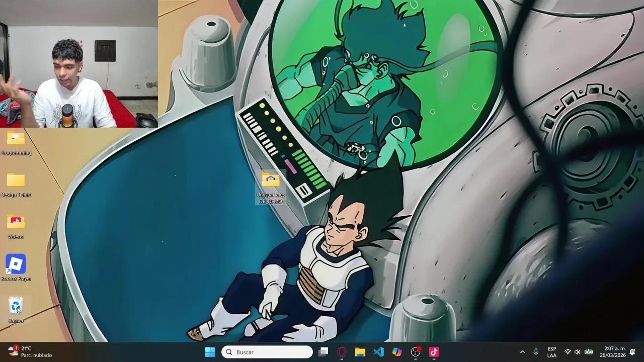
Task: Open Wi-Fi network settings icon
Action: coord(568,352)
